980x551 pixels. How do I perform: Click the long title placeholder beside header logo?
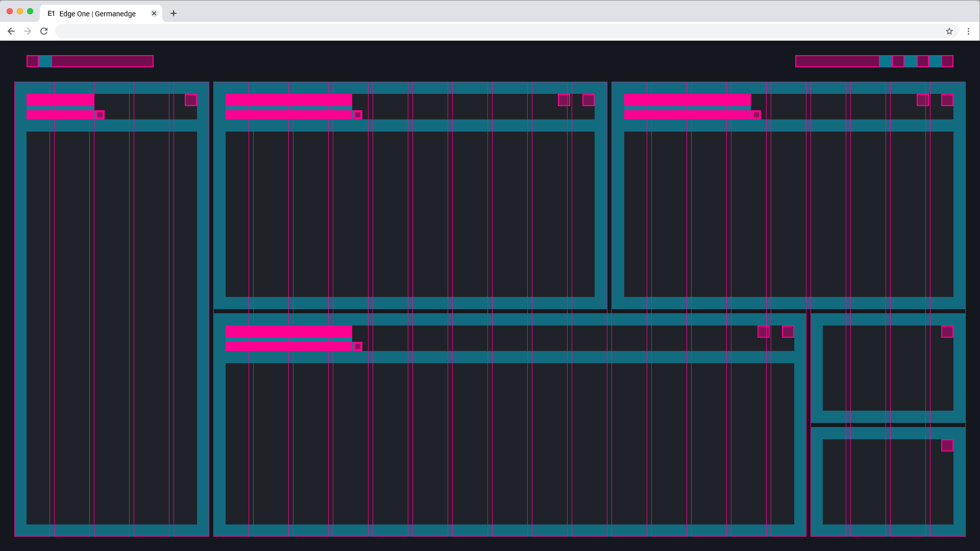pyautogui.click(x=102, y=61)
